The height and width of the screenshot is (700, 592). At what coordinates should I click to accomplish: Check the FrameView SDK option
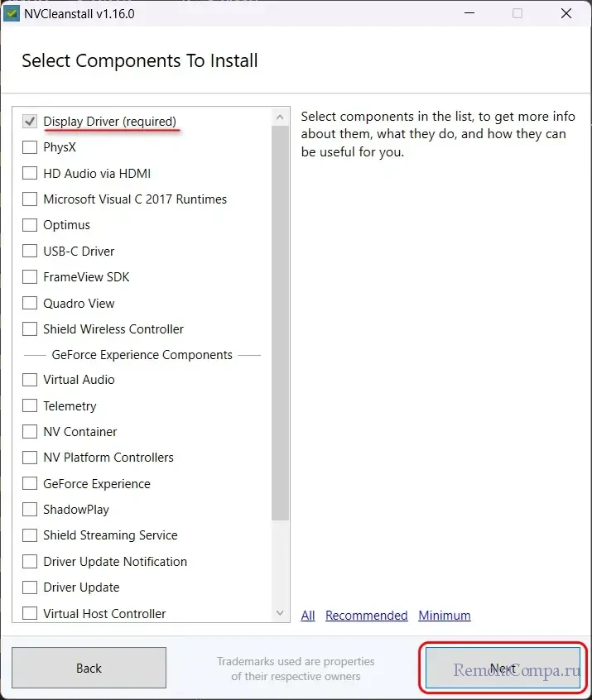30,277
